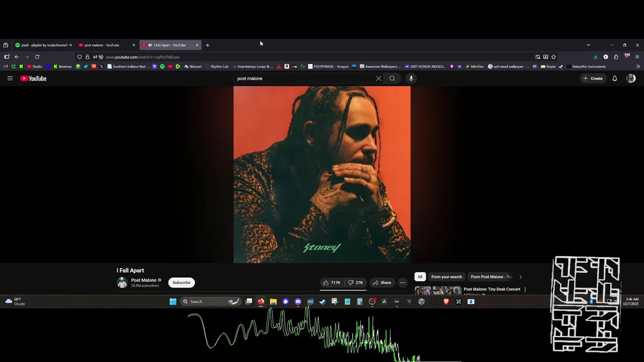Select the From your search chip

pos(446,277)
